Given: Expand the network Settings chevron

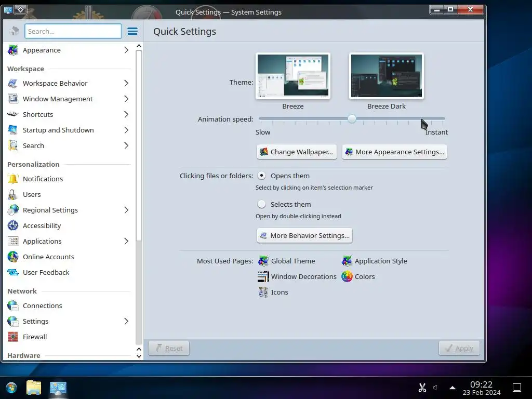Looking at the screenshot, I should click(126, 321).
